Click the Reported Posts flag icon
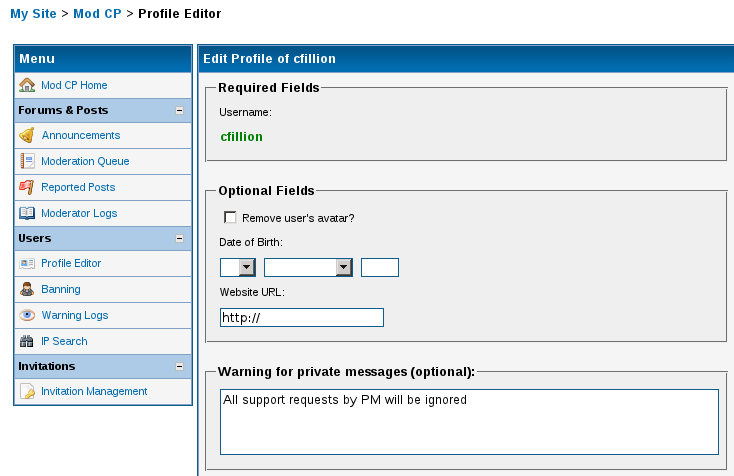Image resolution: width=734 pixels, height=476 pixels. pyautogui.click(x=27, y=187)
